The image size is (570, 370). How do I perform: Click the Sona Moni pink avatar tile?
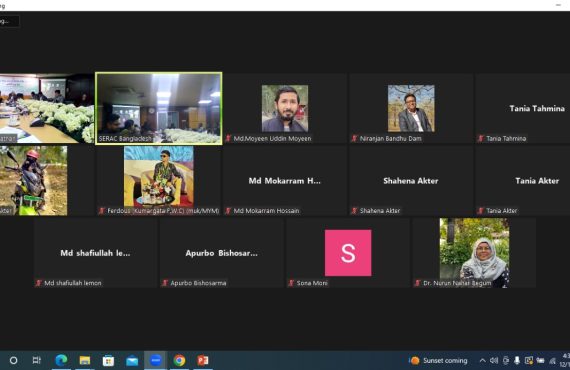[x=348, y=253]
